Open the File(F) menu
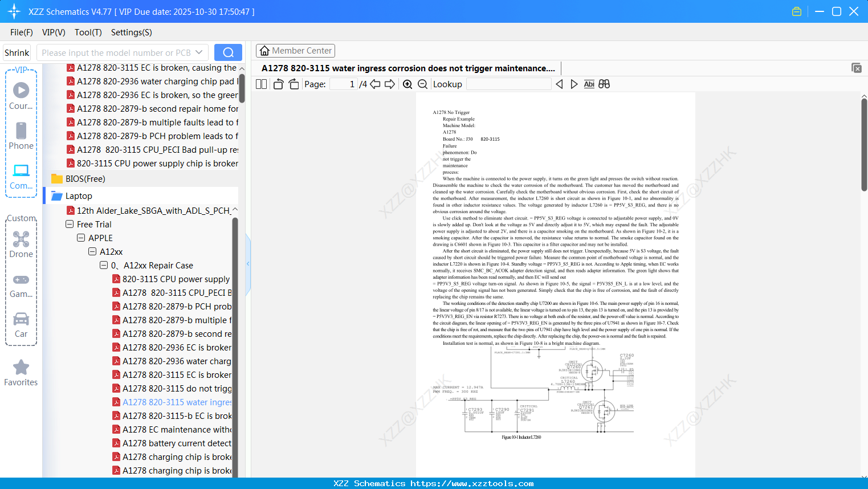 click(22, 32)
